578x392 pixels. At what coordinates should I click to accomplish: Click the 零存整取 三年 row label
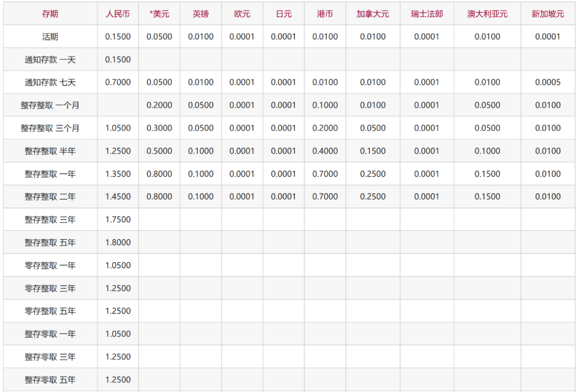click(x=50, y=288)
